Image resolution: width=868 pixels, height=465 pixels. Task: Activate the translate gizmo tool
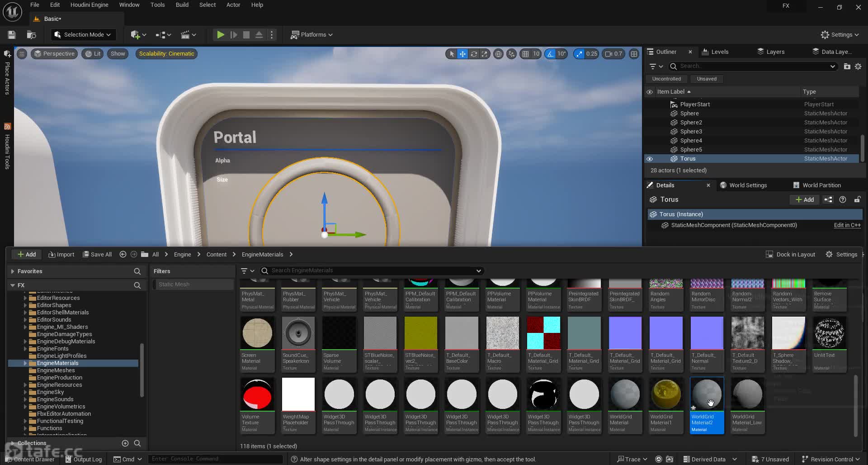pyautogui.click(x=462, y=54)
